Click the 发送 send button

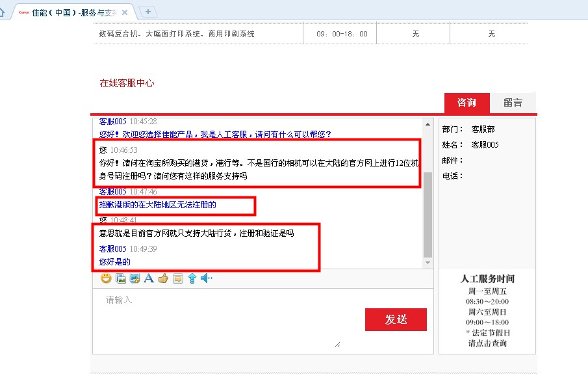pos(396,320)
